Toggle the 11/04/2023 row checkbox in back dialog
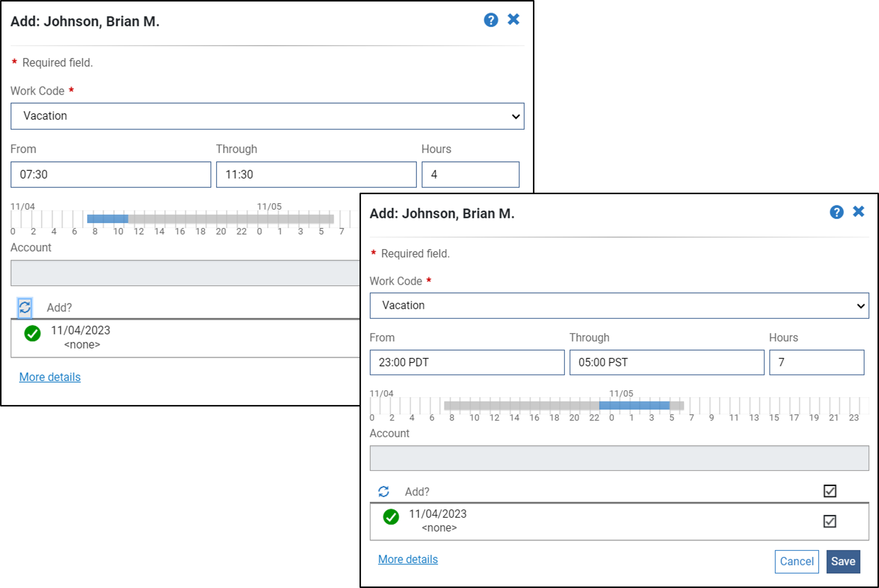879x588 pixels. pos(828,521)
